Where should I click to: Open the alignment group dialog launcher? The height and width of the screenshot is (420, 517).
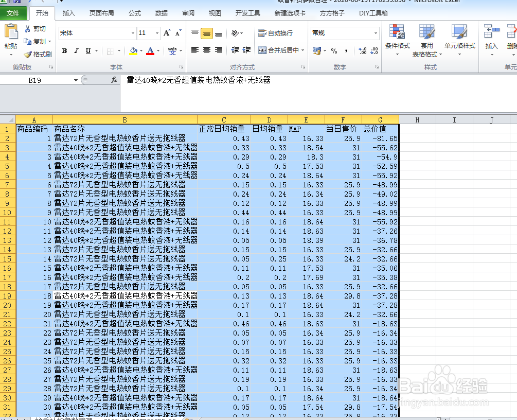303,67
